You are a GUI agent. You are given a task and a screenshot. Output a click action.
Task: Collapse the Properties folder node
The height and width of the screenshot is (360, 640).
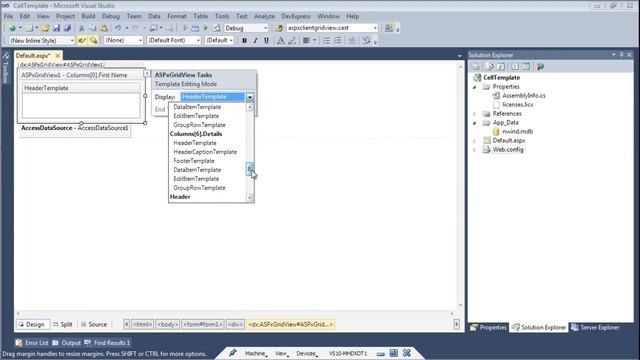tap(475, 87)
